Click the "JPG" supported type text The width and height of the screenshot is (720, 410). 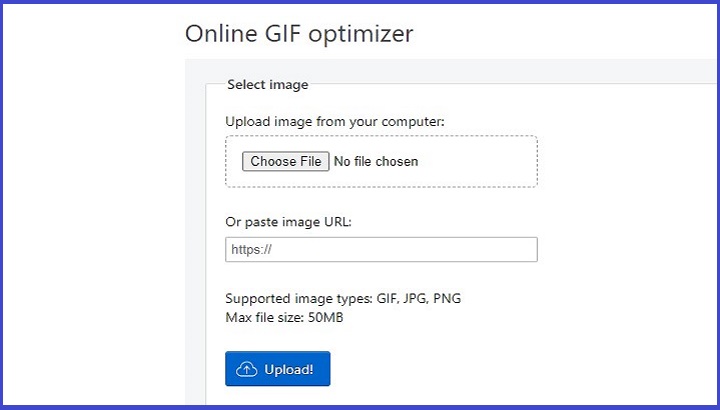[x=415, y=298]
